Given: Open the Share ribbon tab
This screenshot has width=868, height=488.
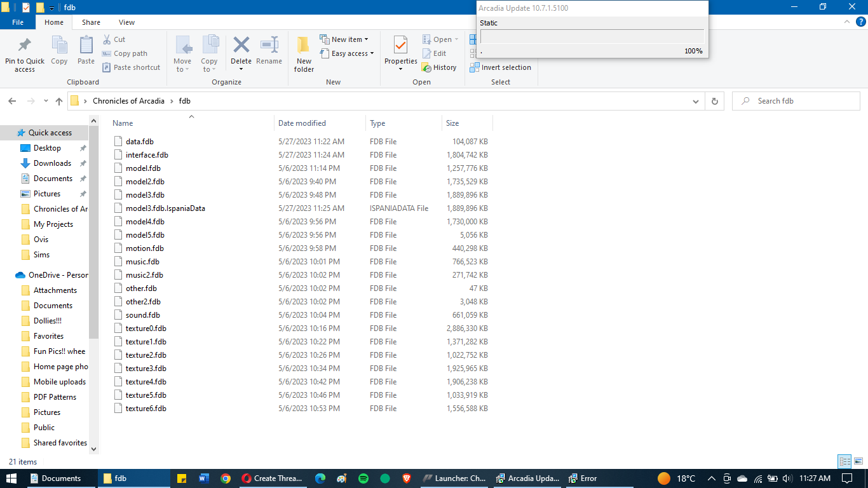Looking at the screenshot, I should (91, 22).
